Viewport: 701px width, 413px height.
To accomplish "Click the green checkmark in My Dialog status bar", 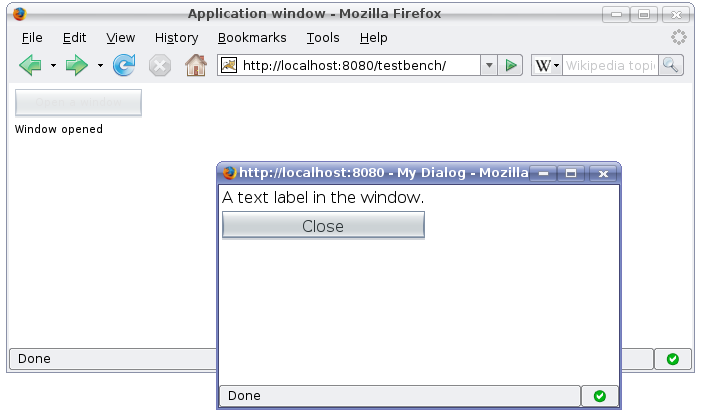I will click(600, 396).
